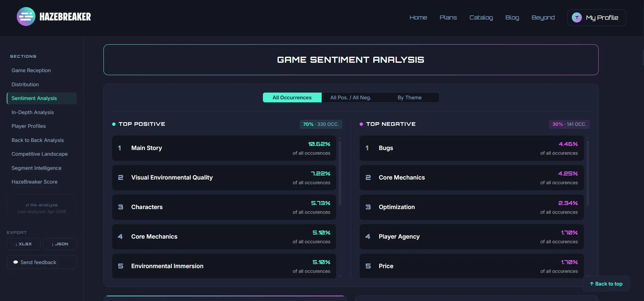This screenshot has height=301, width=644.
Task: Select the positive Core Mechanics row
Action: (224, 237)
